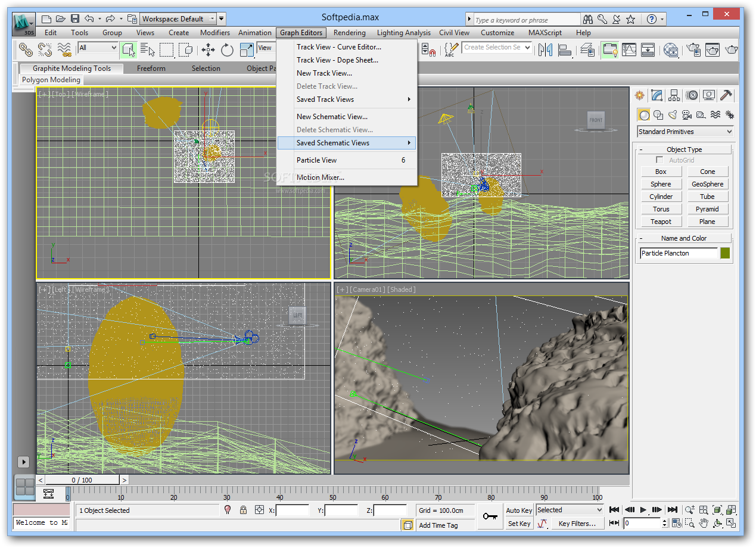Viewport: 756px width, 548px height.
Task: Open the Motion Mixer menu item
Action: tap(346, 178)
